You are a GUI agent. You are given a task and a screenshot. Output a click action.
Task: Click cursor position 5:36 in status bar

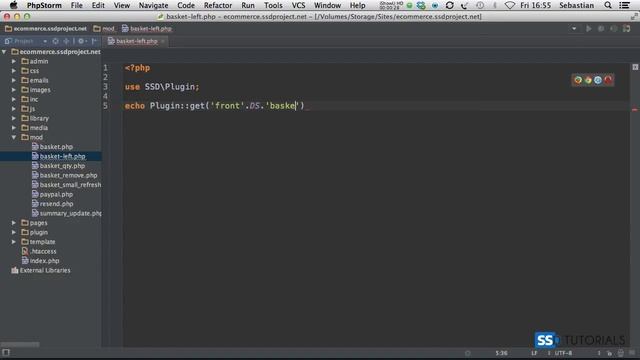[501, 353]
